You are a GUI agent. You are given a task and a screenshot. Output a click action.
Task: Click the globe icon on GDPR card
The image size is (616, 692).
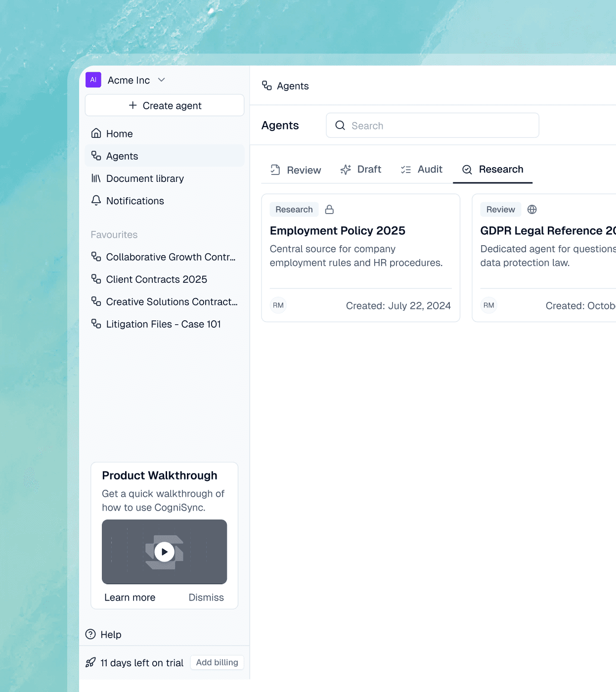(x=532, y=210)
